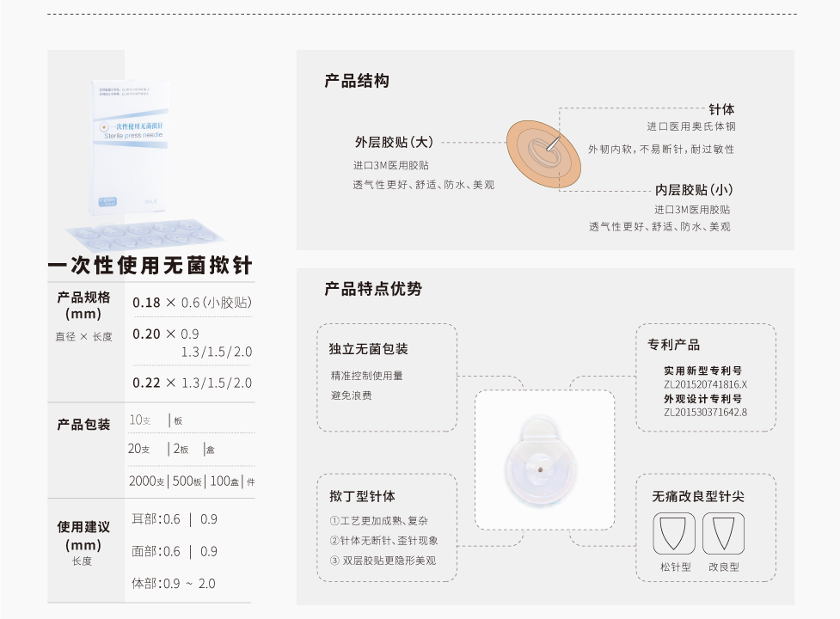Click the 无痛改良型针尖 heading

pos(698,496)
